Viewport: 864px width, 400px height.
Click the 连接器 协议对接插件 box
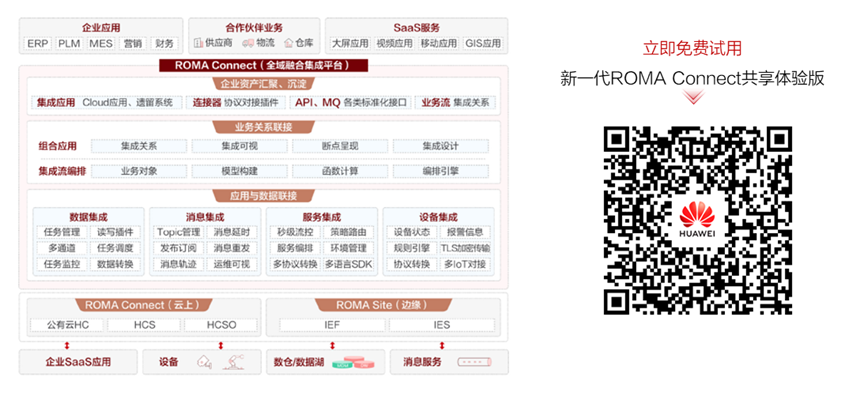[x=236, y=102]
